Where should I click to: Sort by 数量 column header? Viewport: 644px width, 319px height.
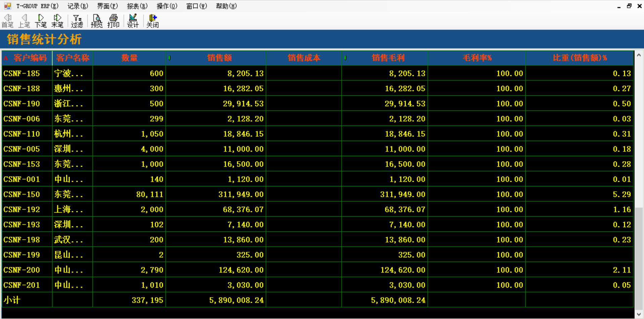point(129,58)
